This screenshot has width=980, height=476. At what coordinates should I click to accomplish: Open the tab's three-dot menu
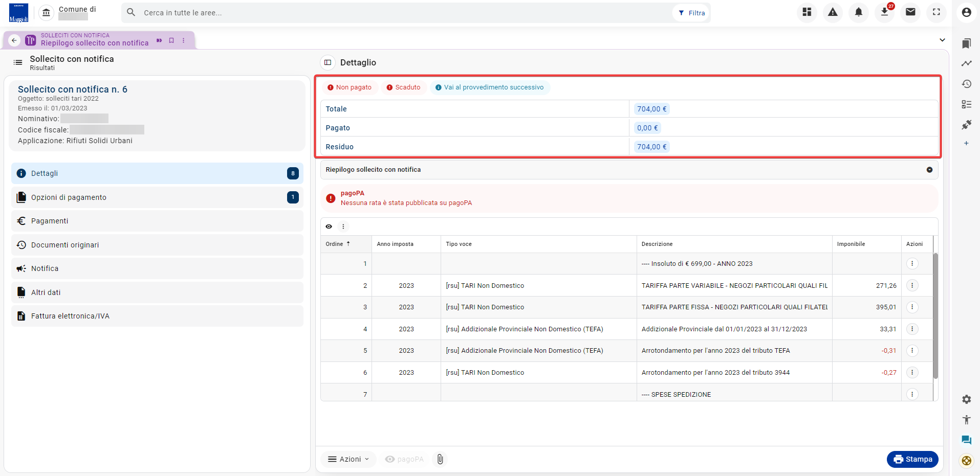coord(183,40)
